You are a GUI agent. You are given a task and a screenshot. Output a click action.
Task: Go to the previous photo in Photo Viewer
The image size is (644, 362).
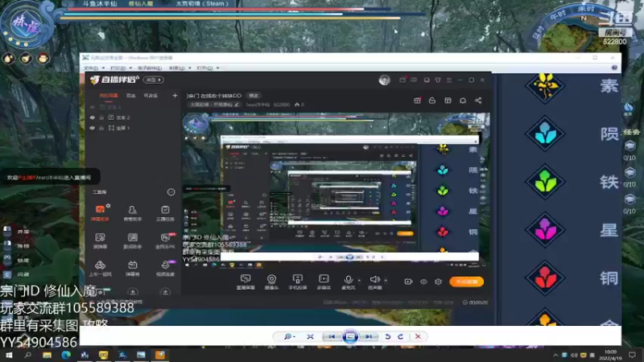click(x=332, y=336)
